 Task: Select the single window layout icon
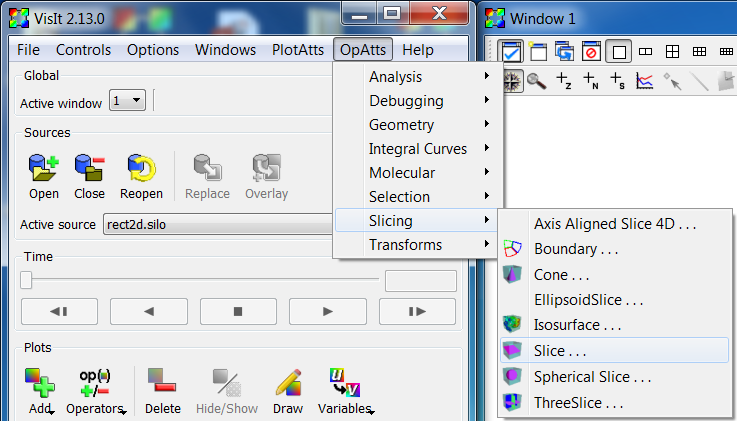click(x=619, y=51)
